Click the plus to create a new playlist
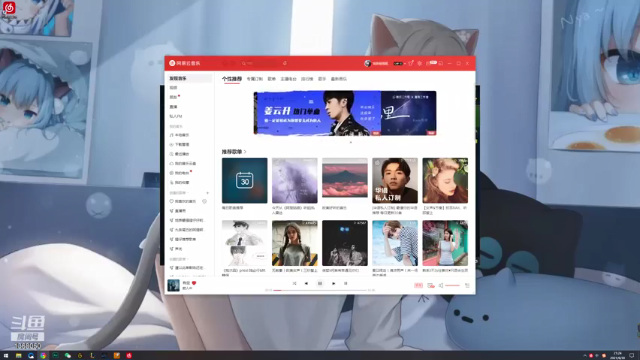The height and width of the screenshot is (360, 640). [x=207, y=193]
